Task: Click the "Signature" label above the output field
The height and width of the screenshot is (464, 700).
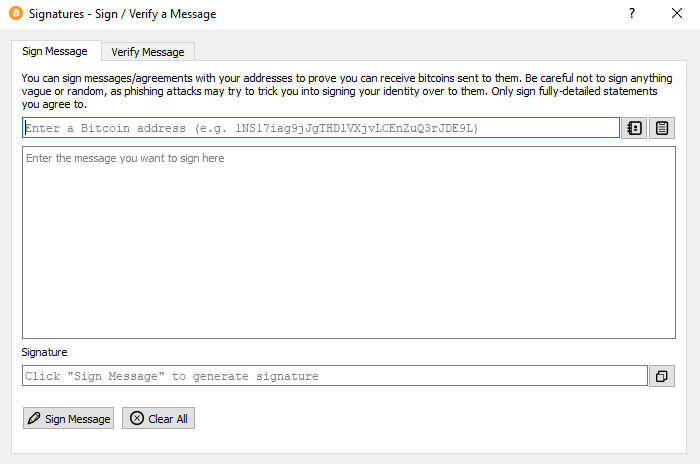Action: (x=46, y=352)
